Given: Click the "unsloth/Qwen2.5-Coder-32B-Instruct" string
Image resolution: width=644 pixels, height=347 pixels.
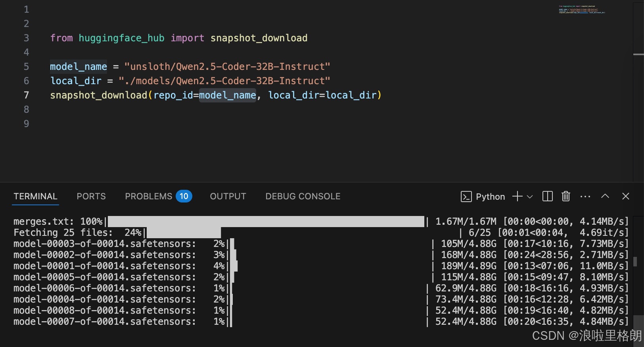Looking at the screenshot, I should click(x=227, y=67).
